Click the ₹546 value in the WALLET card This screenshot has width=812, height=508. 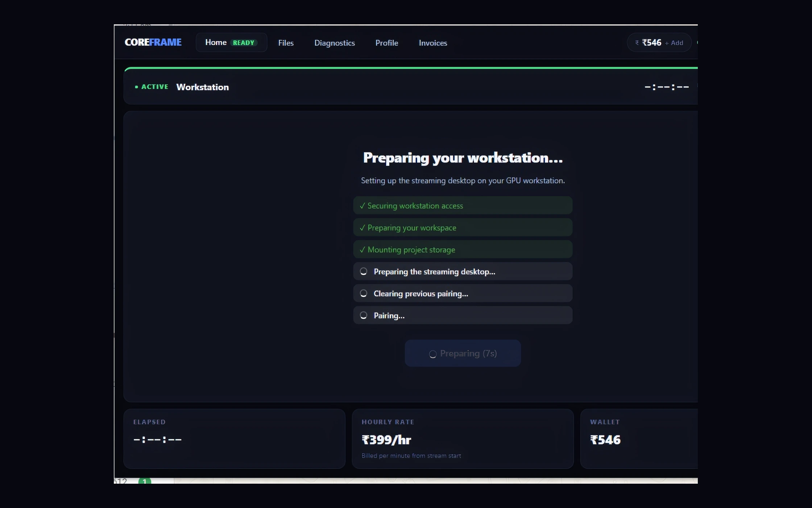(605, 440)
